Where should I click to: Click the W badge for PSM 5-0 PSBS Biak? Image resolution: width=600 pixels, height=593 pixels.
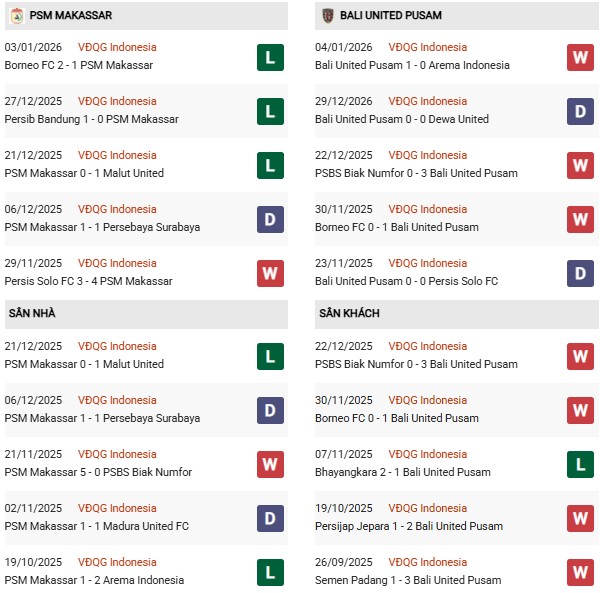(x=270, y=464)
